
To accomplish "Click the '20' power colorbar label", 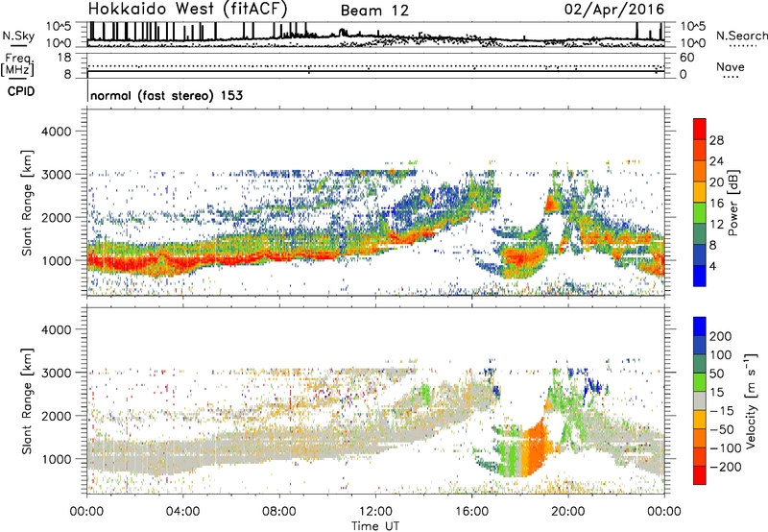I will (x=716, y=182).
